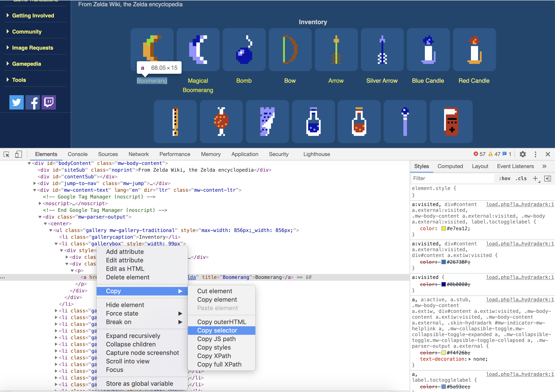Click the red error count icon

click(476, 154)
